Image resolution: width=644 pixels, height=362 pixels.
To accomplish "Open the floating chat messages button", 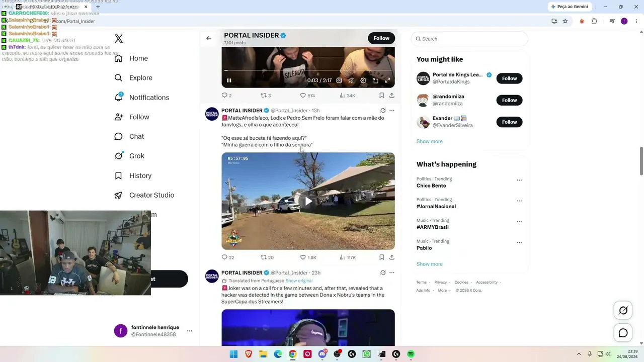I will point(623,333).
